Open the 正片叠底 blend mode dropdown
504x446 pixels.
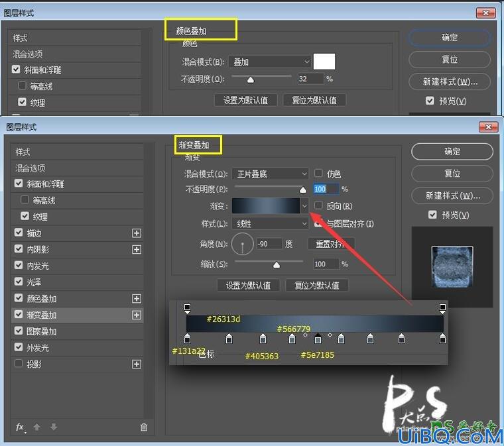(x=270, y=174)
